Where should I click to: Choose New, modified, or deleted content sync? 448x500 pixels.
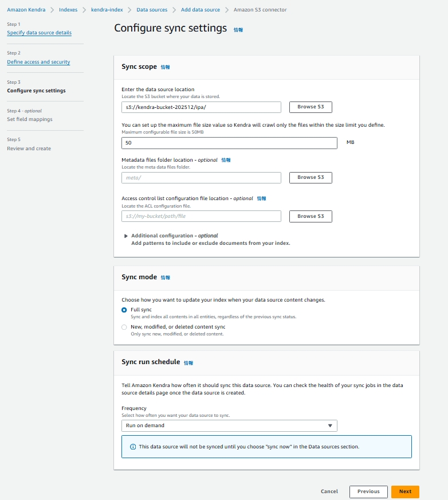pyautogui.click(x=124, y=327)
